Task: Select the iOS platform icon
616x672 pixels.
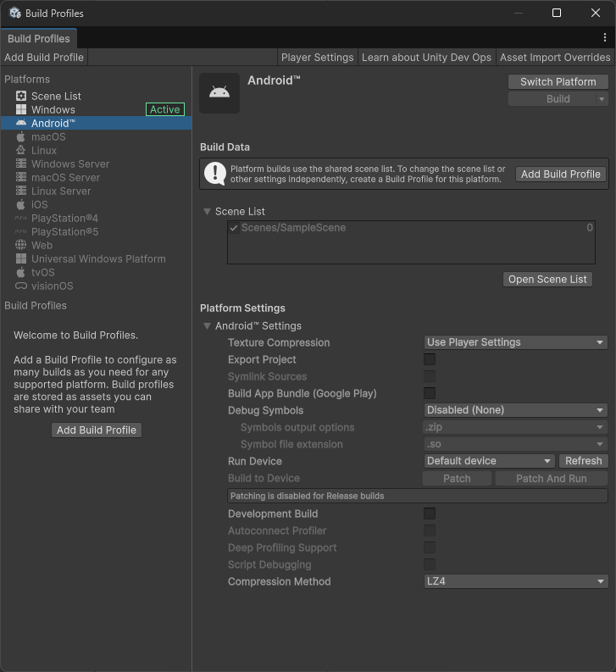Action: click(21, 204)
